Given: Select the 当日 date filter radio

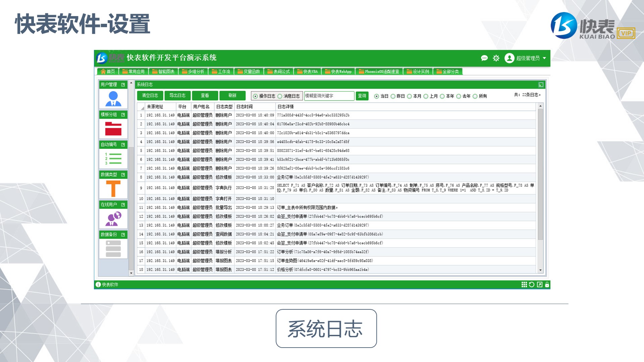Looking at the screenshot, I should [x=377, y=96].
